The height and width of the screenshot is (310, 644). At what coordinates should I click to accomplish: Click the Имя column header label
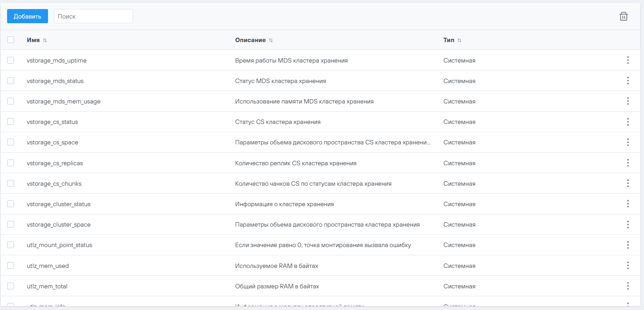[33, 40]
